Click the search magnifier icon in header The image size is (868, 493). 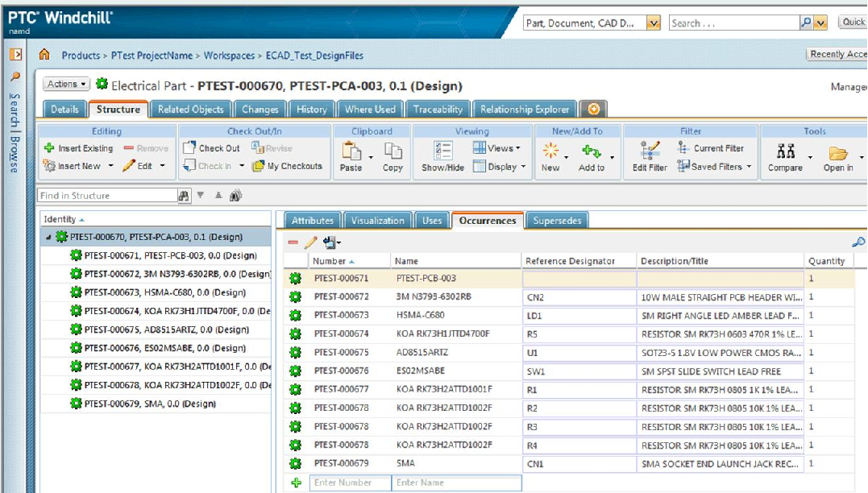click(807, 23)
